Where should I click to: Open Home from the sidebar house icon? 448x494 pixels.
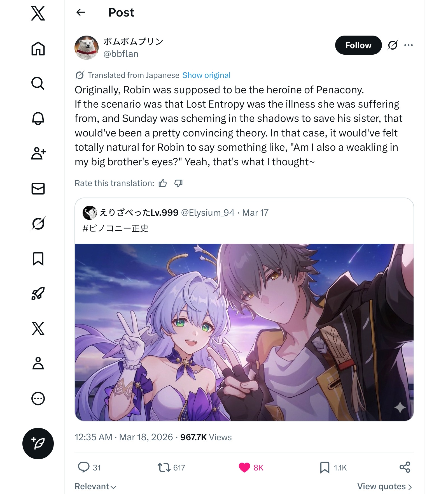pos(38,48)
